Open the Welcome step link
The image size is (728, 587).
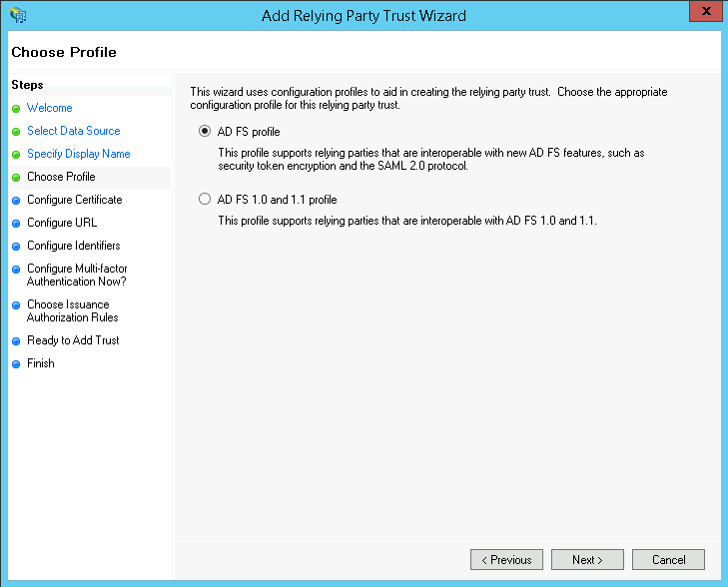[x=50, y=108]
